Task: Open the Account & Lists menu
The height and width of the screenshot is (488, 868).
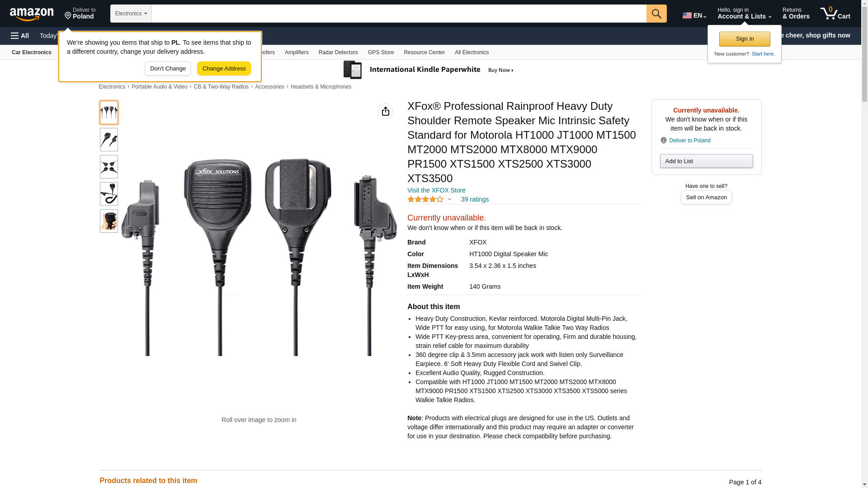Action: 744,14
